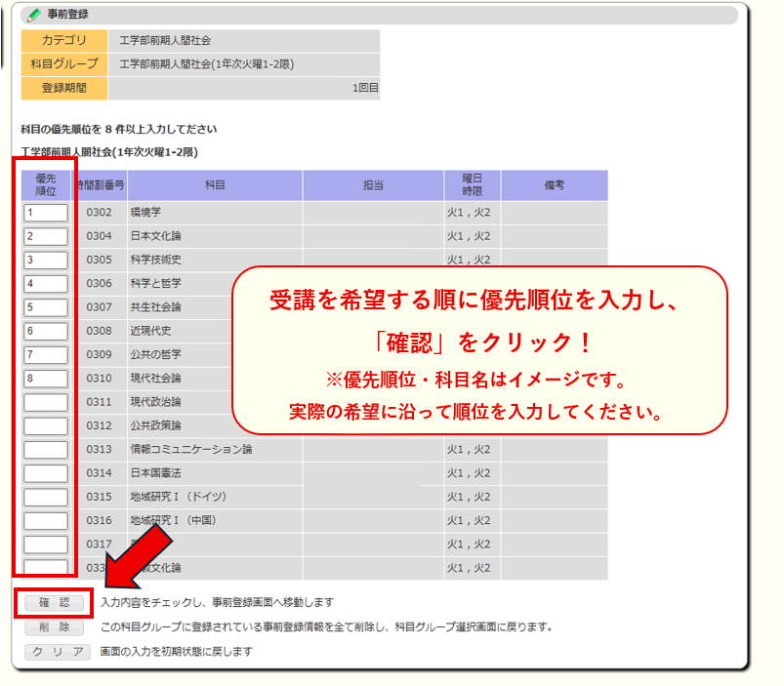The height and width of the screenshot is (686, 784).
Task: Activate priority field for 0310 現代社会論
Action: [x=46, y=379]
